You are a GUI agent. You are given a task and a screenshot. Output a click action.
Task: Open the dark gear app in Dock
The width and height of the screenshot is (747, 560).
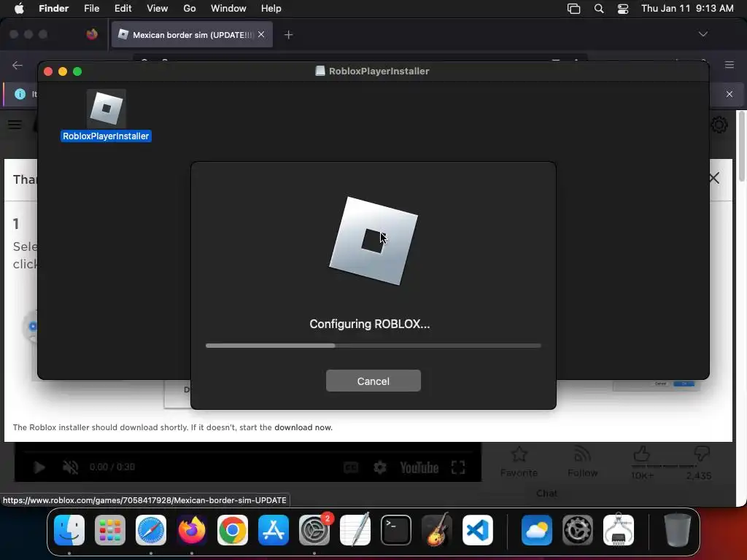pos(578,530)
